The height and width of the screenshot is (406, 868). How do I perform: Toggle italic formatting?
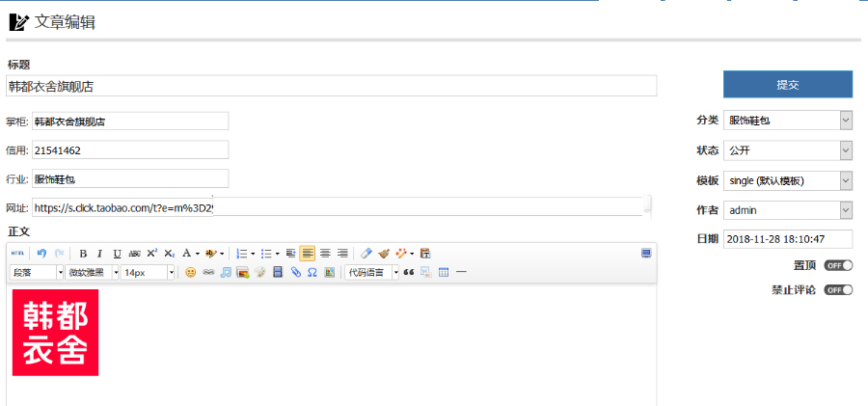coord(99,254)
